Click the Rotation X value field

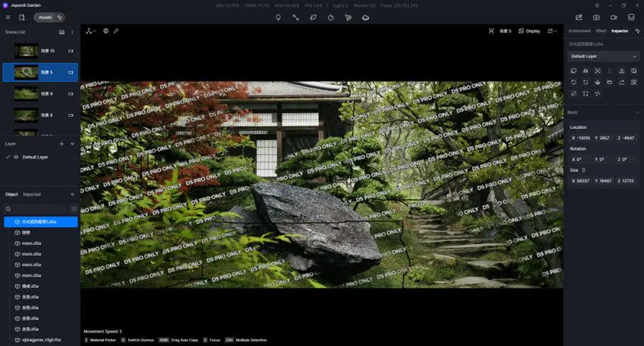(x=581, y=159)
